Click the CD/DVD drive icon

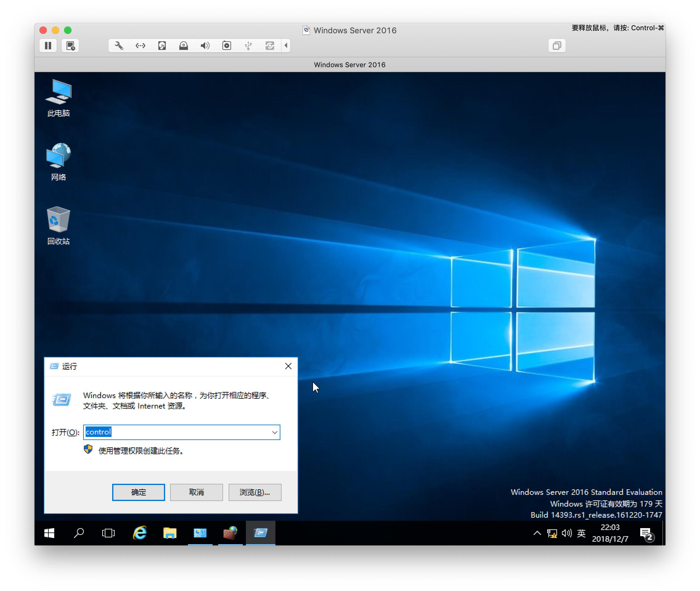(183, 46)
